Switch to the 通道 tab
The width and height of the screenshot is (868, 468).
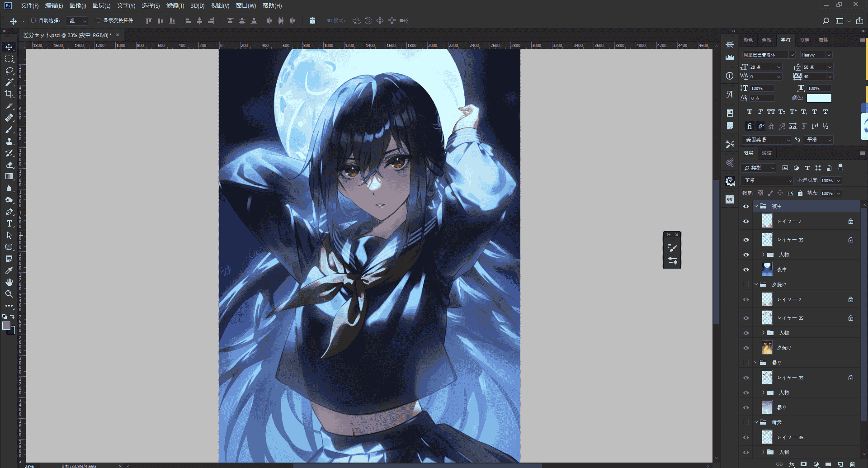tap(767, 153)
